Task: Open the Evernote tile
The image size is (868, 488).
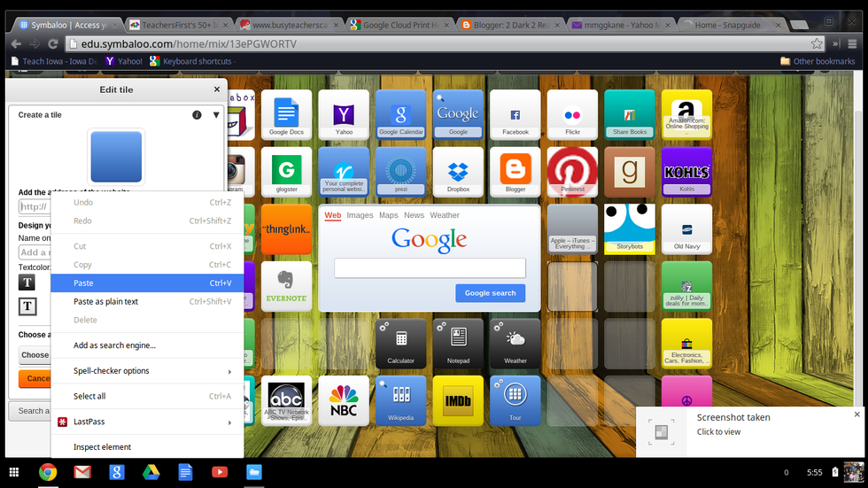Action: pos(286,286)
